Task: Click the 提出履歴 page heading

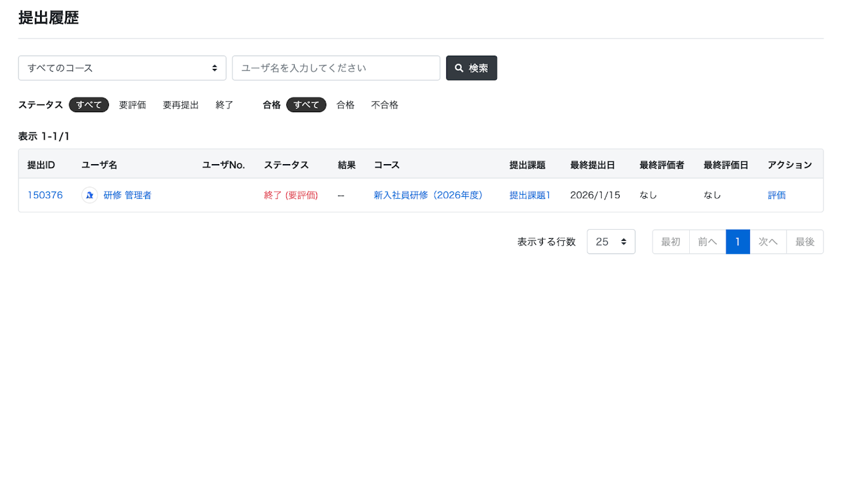Action: point(49,18)
